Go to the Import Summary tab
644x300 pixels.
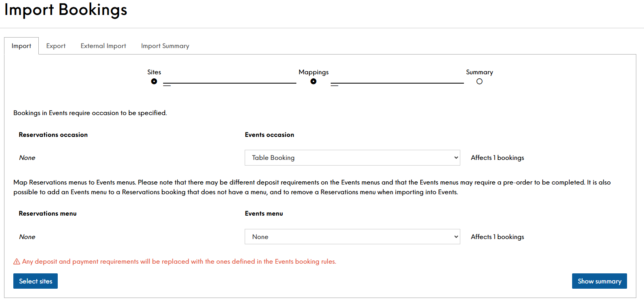pos(165,46)
